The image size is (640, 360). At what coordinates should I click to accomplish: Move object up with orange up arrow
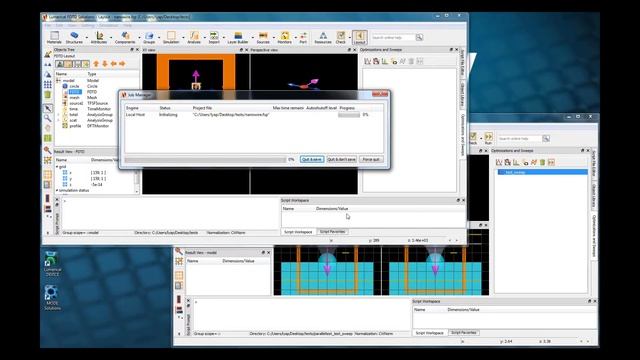click(96, 64)
